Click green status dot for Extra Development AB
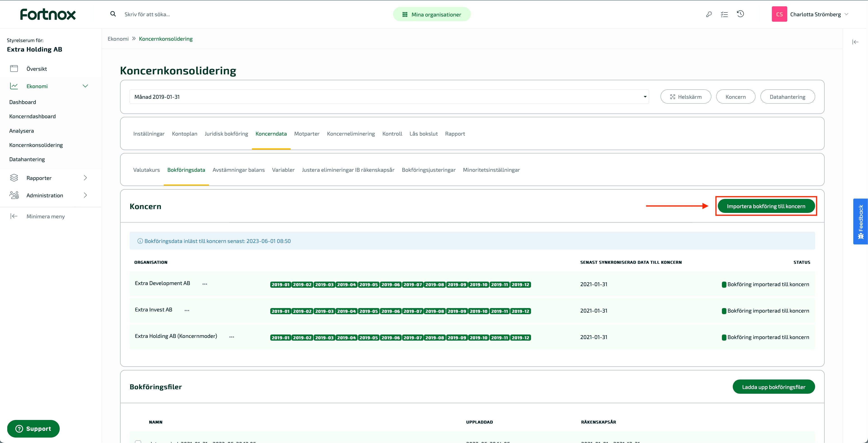The image size is (868, 443). 724,285
